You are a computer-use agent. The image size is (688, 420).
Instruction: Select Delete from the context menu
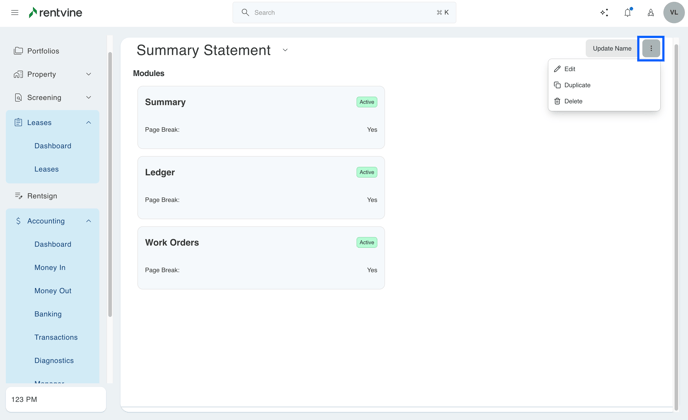click(x=573, y=101)
